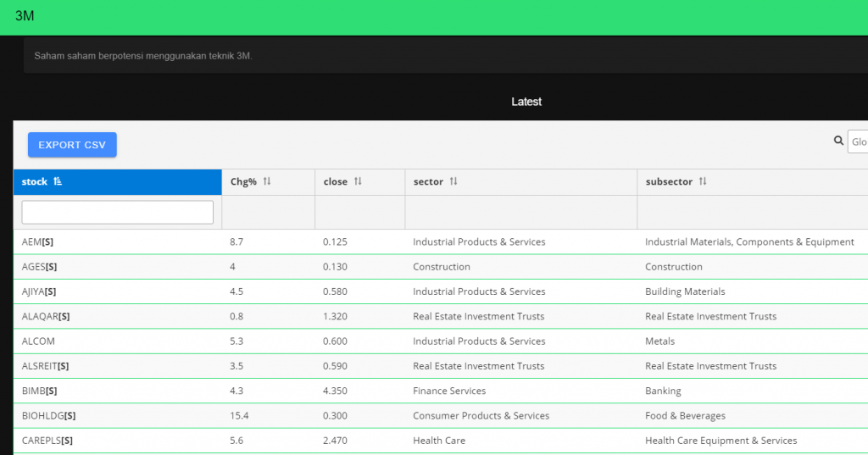Click the stock column sort icon
This screenshot has height=455, width=868.
click(x=58, y=182)
